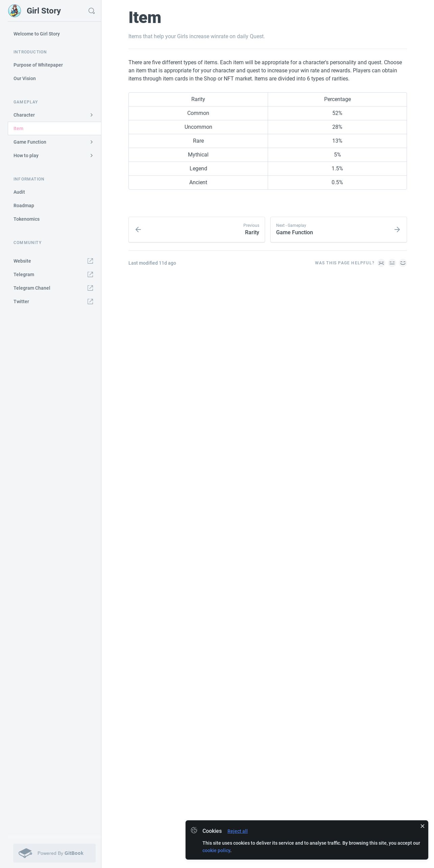Expand the Character section chevron
The width and height of the screenshot is (434, 868).
pos(91,115)
